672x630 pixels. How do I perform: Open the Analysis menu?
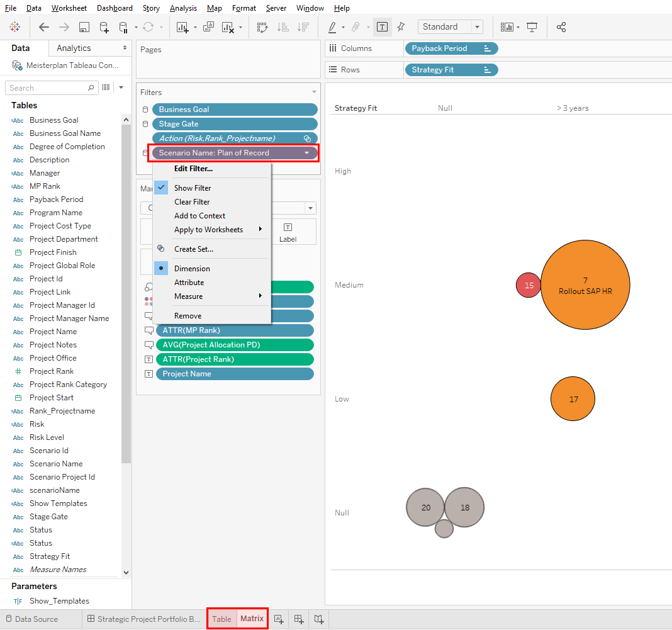coord(183,8)
